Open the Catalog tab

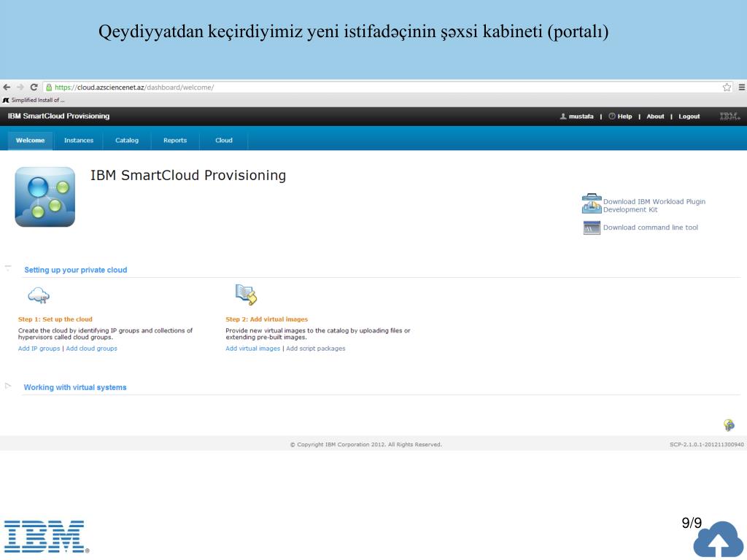(x=127, y=141)
